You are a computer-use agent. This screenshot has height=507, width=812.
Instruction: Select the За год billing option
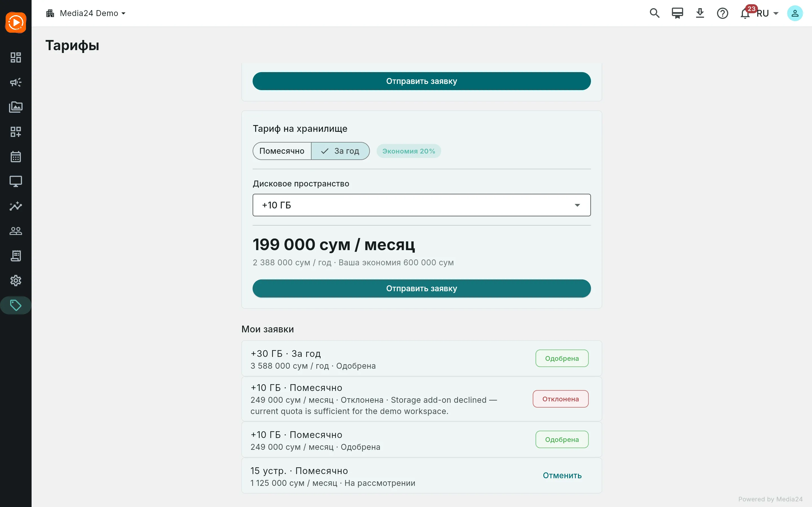340,151
